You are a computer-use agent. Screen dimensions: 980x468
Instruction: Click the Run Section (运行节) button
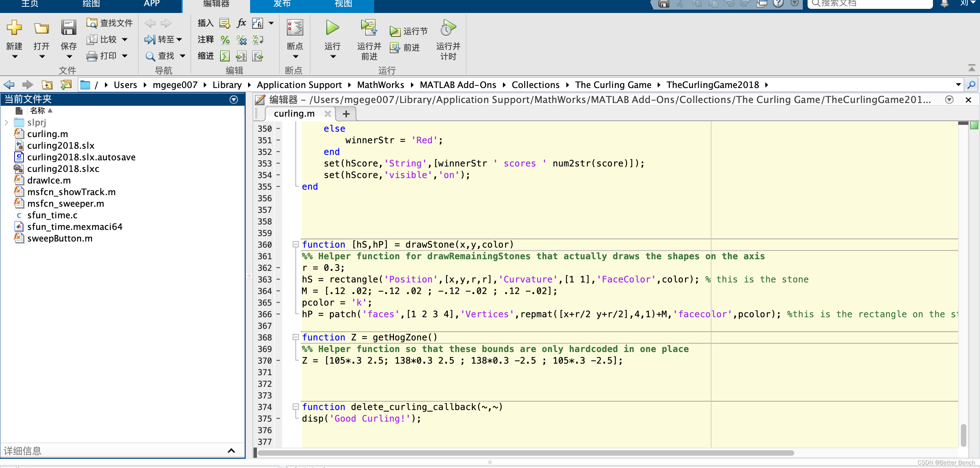pos(409,31)
